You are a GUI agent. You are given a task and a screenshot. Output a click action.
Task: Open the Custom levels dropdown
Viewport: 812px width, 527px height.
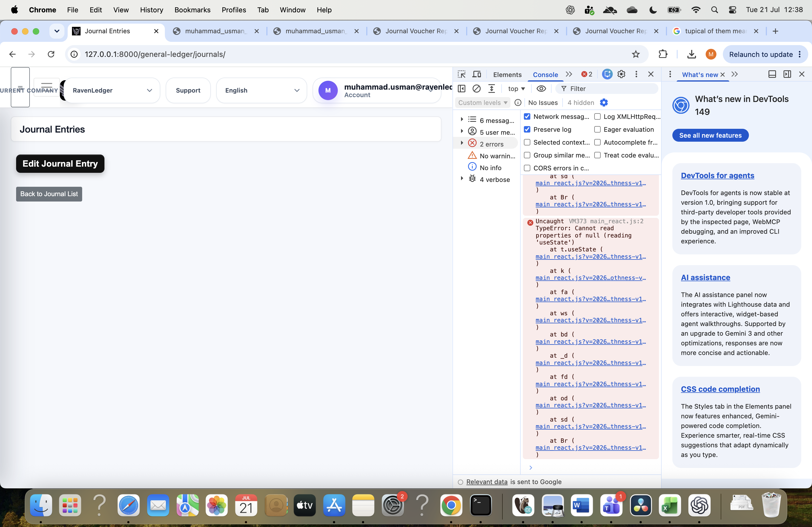(x=483, y=103)
